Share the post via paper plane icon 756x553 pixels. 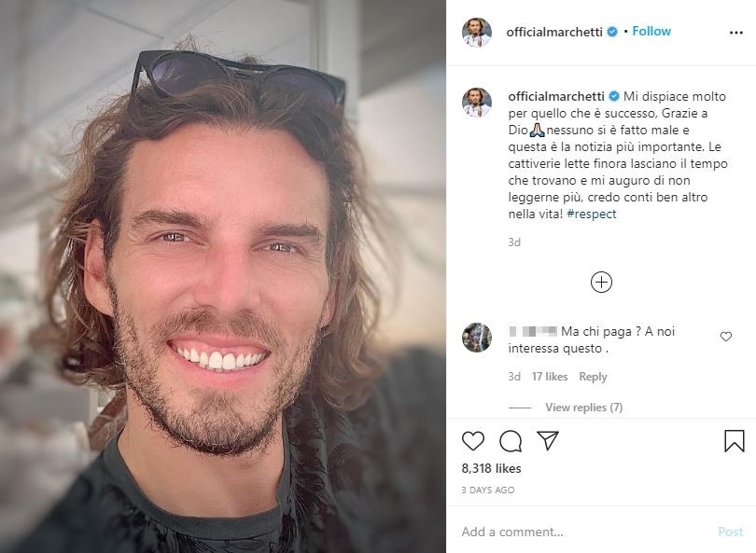click(x=548, y=440)
